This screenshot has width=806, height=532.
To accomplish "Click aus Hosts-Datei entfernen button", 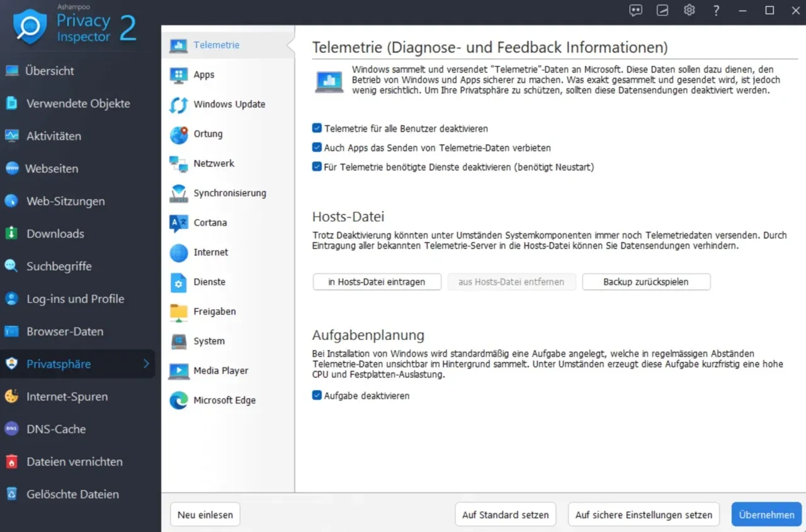I will (x=511, y=282).
